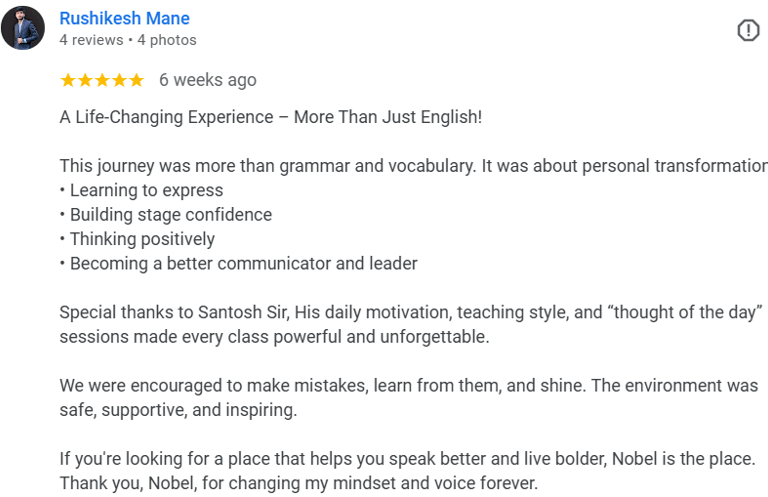Click the 'Thank you, Nobel' closing line
Screen dimensions: 768x497
point(298,483)
